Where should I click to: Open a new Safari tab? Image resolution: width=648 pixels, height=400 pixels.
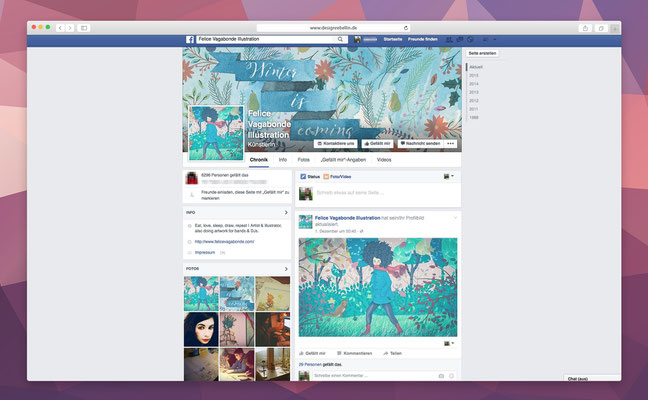(x=615, y=28)
